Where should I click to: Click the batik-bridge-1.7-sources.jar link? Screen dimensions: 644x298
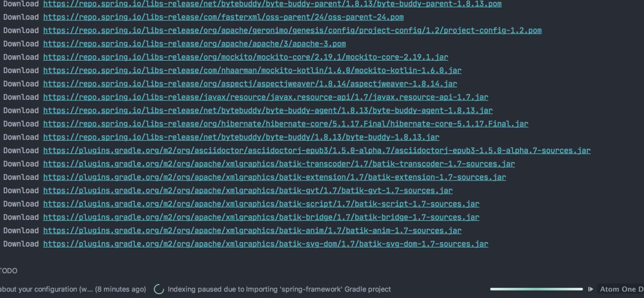coord(261,217)
